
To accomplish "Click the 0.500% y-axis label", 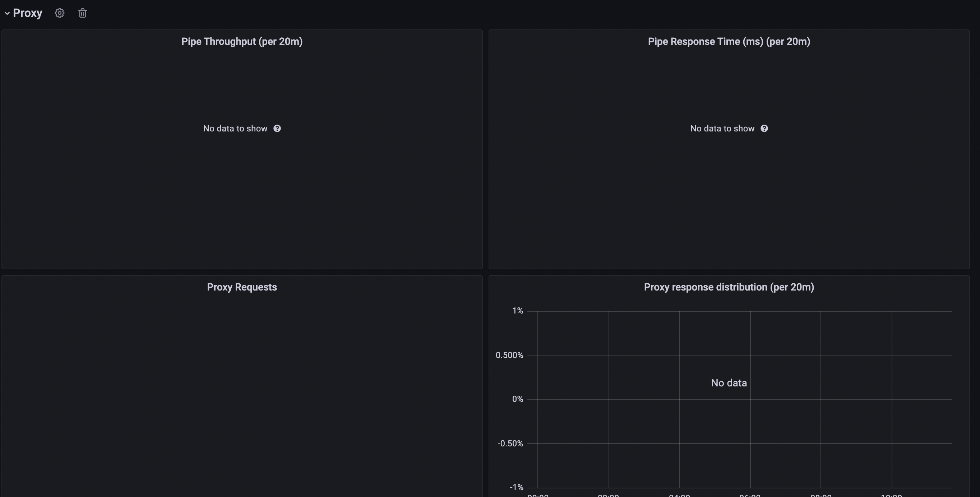I will (x=509, y=355).
